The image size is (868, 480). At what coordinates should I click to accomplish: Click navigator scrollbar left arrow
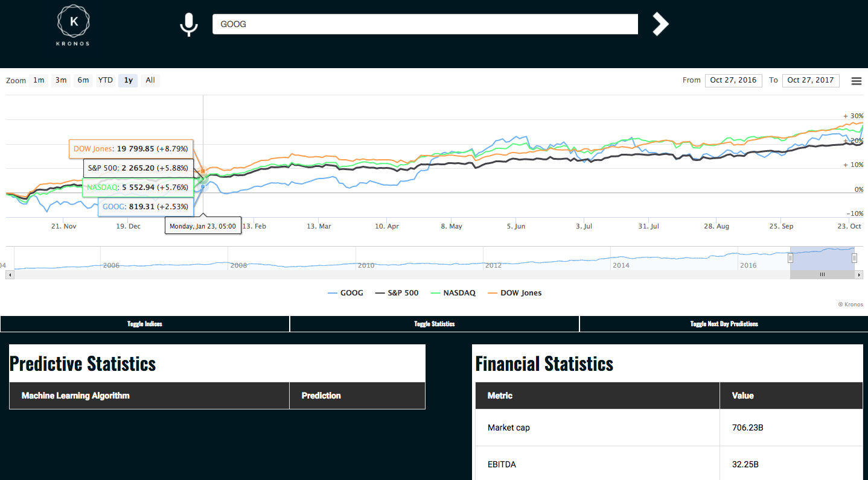[x=10, y=274]
